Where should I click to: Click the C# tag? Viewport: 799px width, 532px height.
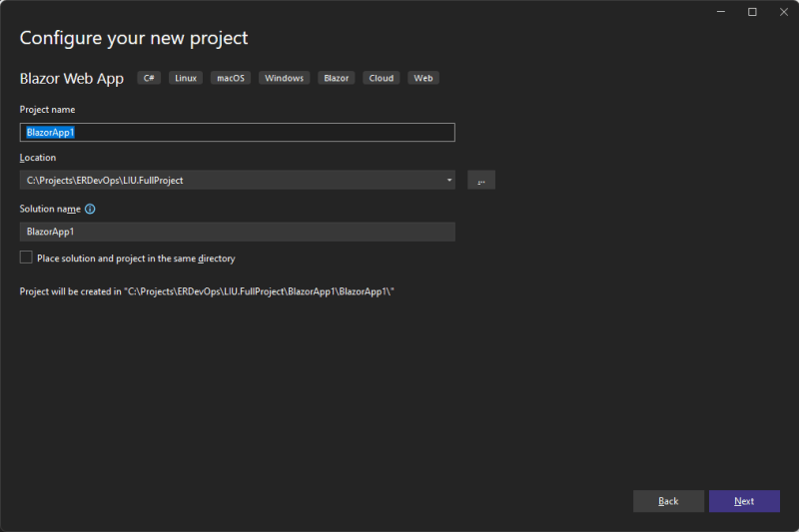(149, 78)
